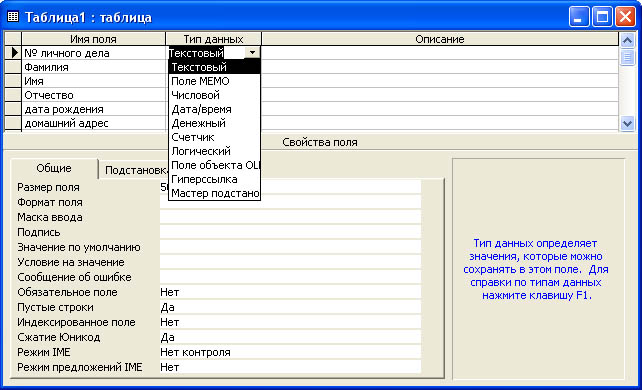Select the row selector beside Отчество

(x=13, y=95)
